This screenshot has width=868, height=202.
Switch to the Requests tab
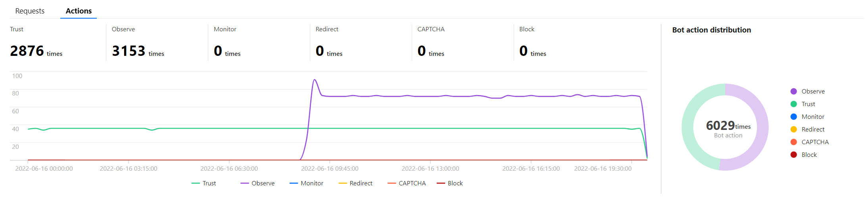[x=30, y=11]
